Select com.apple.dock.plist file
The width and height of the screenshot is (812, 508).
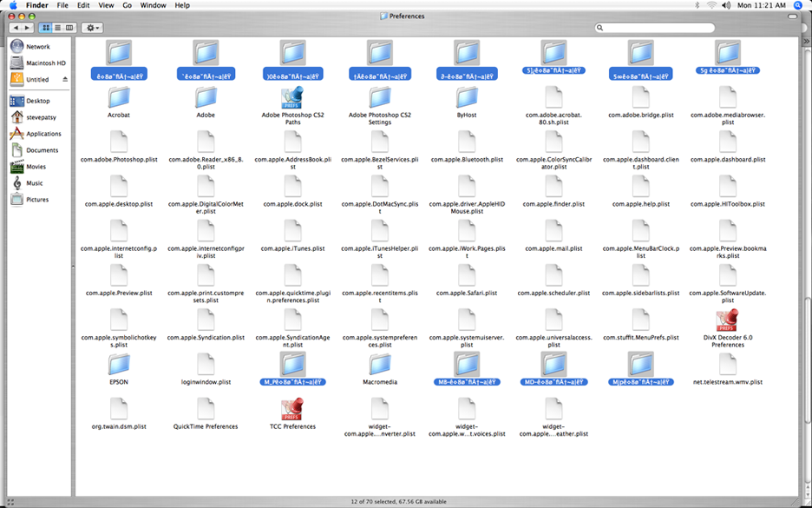(292, 187)
